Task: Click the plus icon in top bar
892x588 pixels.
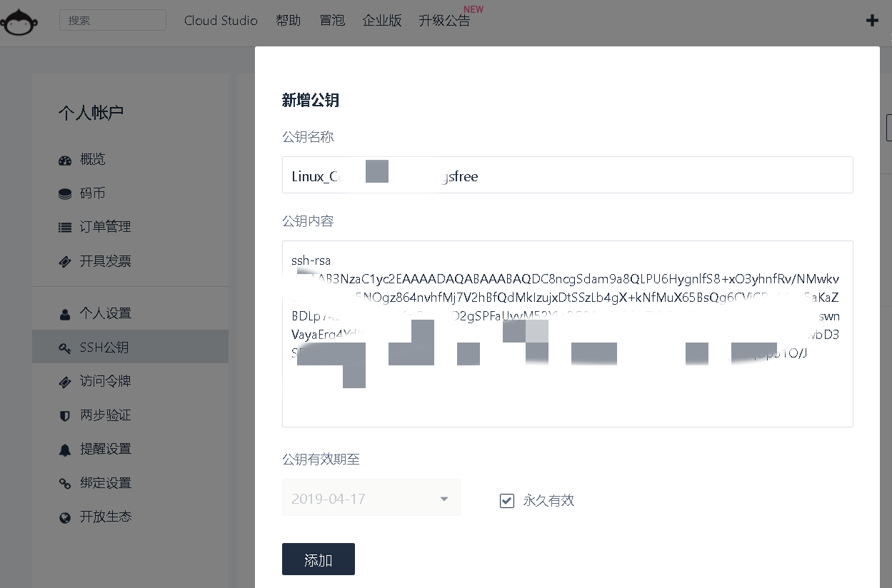Action: (x=872, y=21)
